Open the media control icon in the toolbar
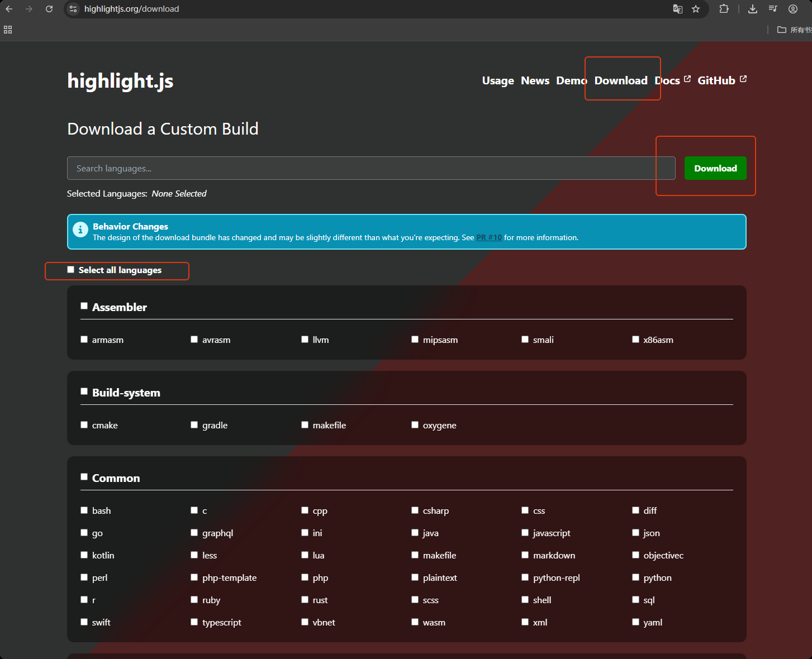The image size is (812, 659). [x=773, y=9]
